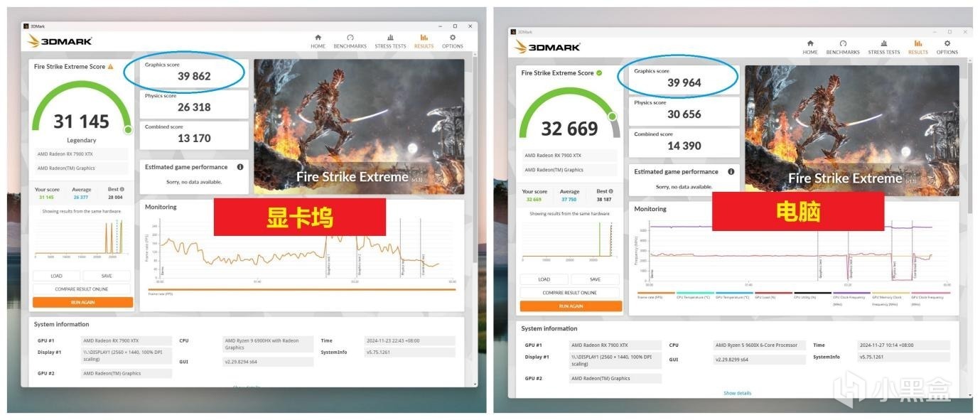The image size is (980, 420).
Task: Click RUN AGAIN in the left window
Action: point(82,302)
